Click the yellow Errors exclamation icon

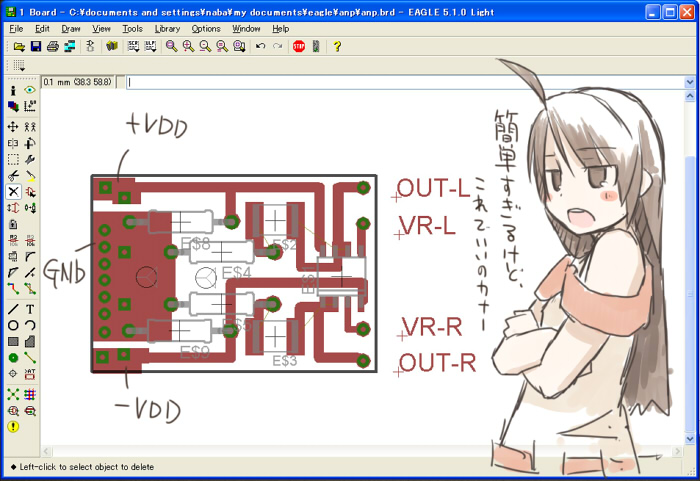pyautogui.click(x=13, y=427)
